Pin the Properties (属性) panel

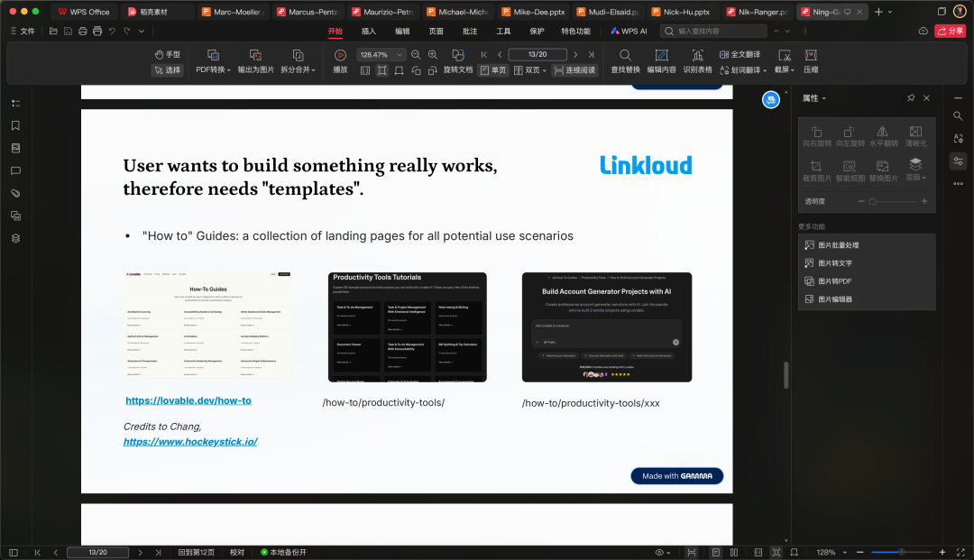[911, 98]
